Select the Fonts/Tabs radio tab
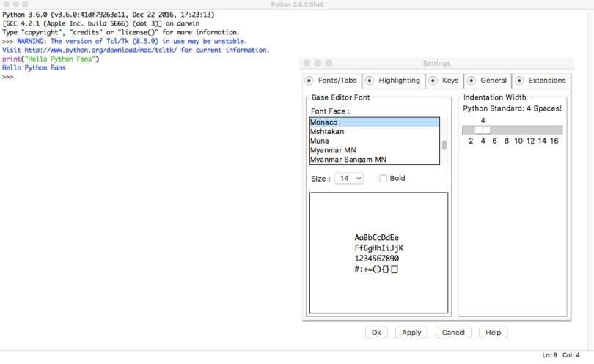Screen dimensions: 594x364 tap(332, 81)
